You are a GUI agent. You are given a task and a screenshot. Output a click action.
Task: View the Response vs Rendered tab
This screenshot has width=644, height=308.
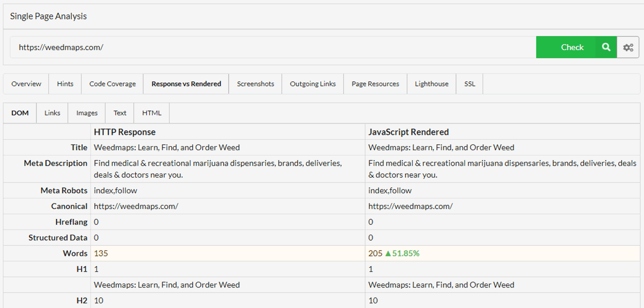click(186, 84)
